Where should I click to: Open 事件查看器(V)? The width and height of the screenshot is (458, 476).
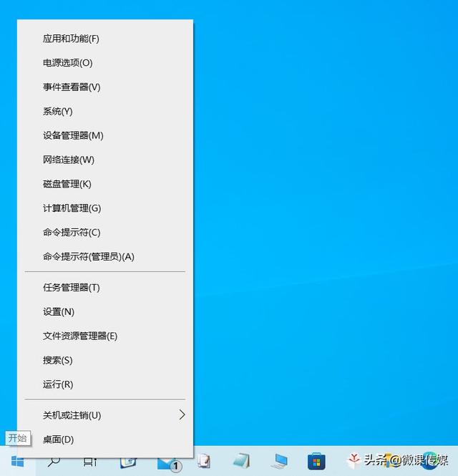[x=105, y=87]
